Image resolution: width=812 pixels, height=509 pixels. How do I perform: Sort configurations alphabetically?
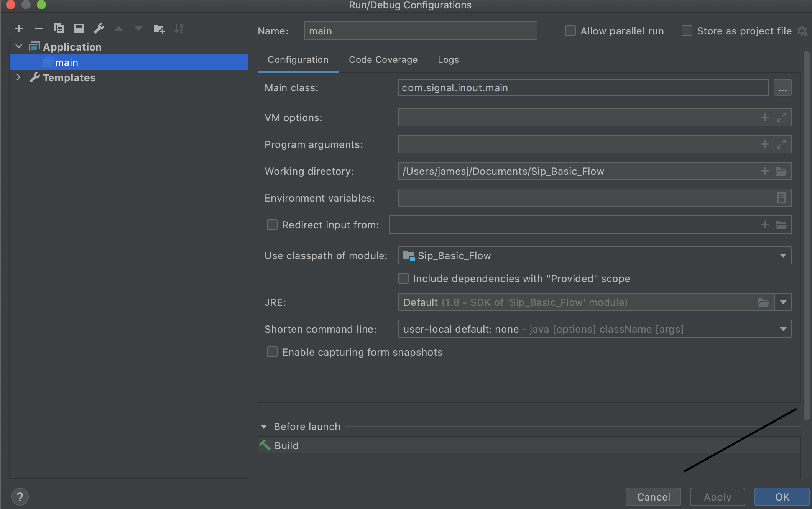tap(179, 28)
